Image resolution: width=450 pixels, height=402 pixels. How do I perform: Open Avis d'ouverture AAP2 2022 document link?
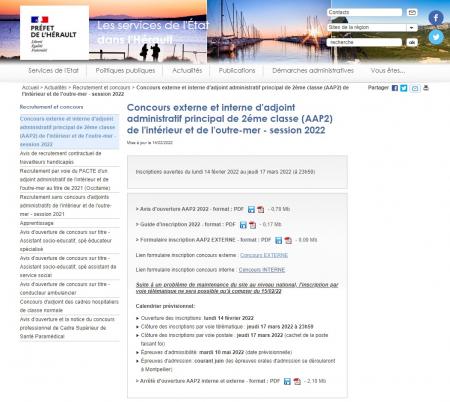click(x=189, y=209)
